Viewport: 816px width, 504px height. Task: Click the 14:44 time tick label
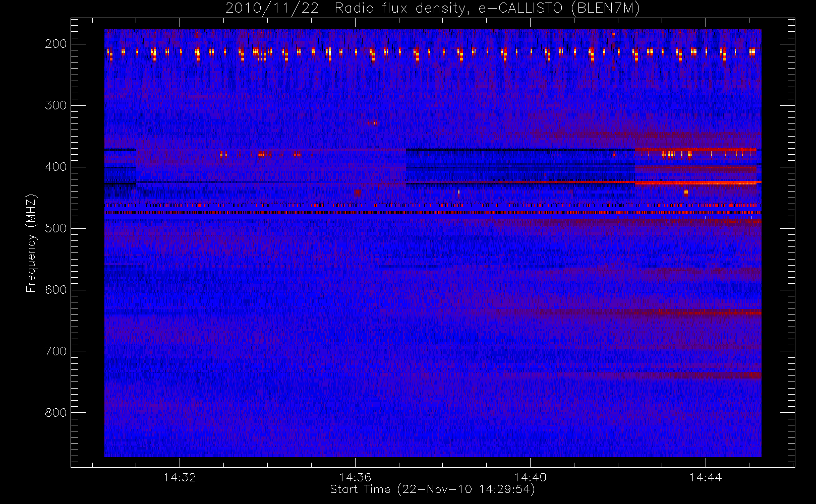(706, 477)
